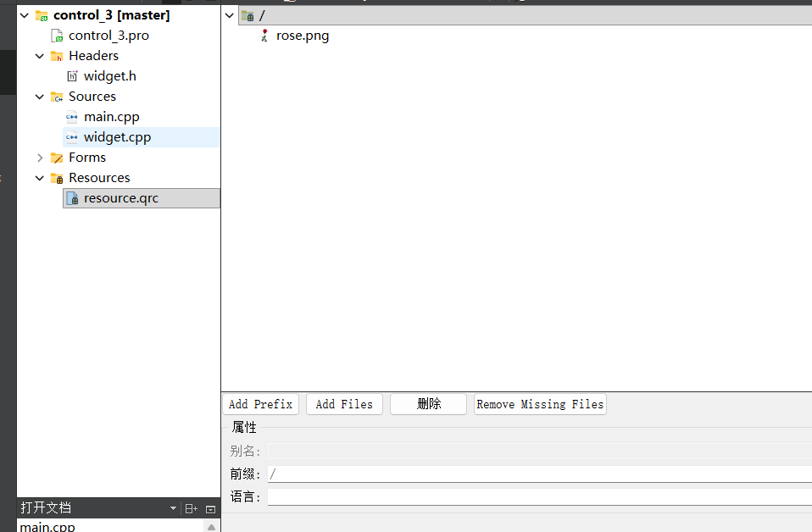Image resolution: width=812 pixels, height=532 pixels.
Task: Click the 删除 (delete) button
Action: 428,404
